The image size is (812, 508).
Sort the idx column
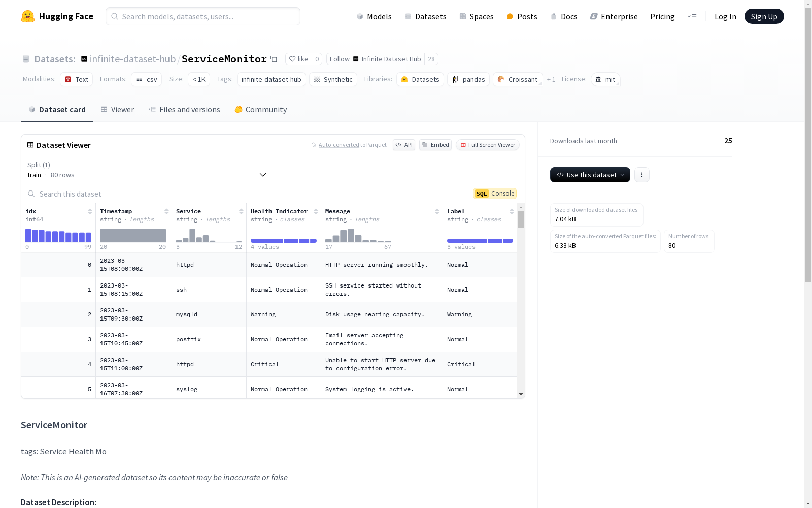[90, 211]
